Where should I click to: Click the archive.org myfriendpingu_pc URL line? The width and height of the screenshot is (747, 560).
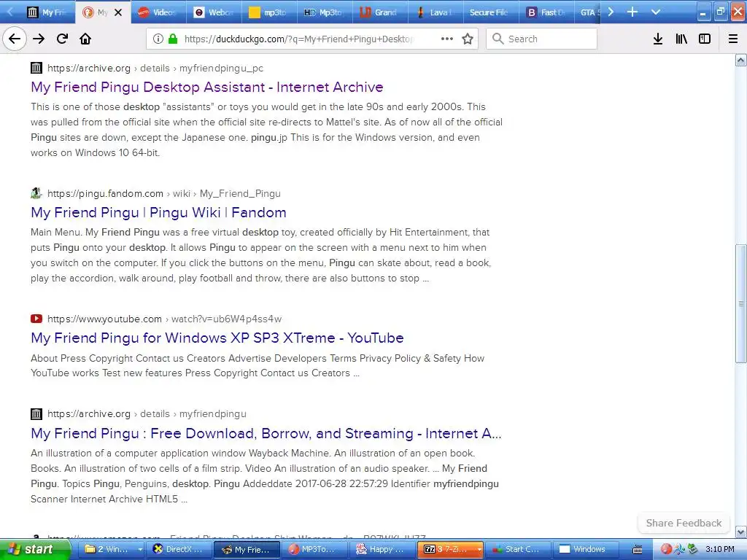tap(155, 68)
